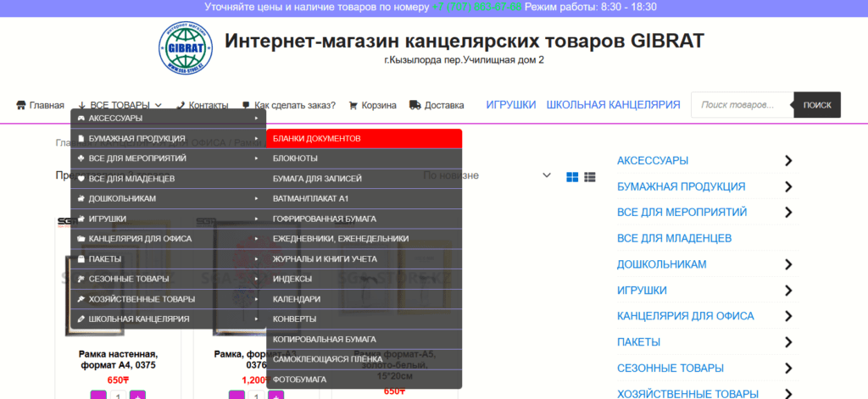
Task: Select ИНДЕКСЫ in the submenu
Action: [364, 279]
